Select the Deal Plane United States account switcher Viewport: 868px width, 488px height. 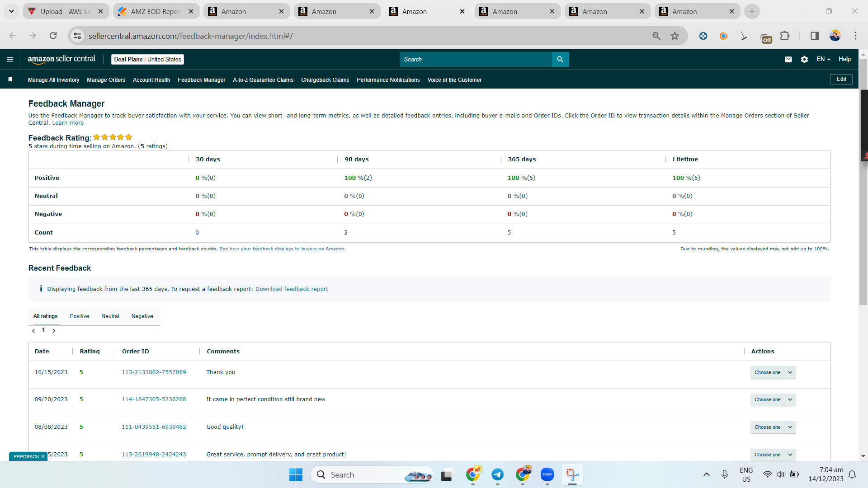(147, 59)
